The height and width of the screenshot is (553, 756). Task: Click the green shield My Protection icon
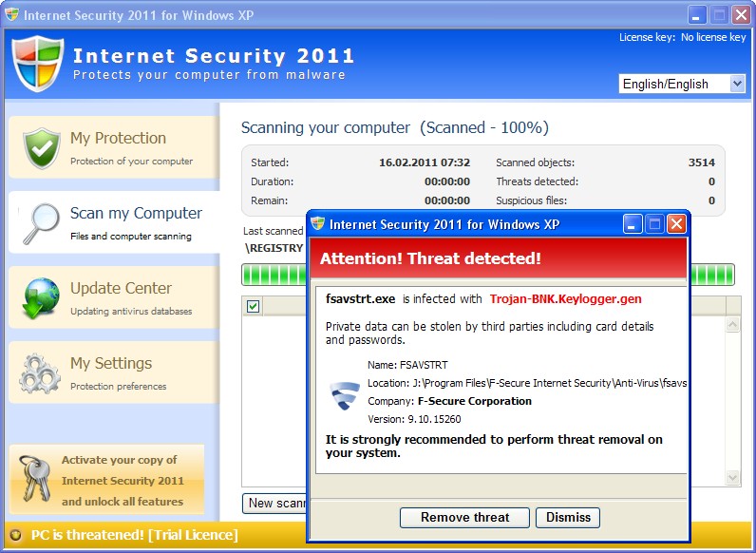[42, 147]
